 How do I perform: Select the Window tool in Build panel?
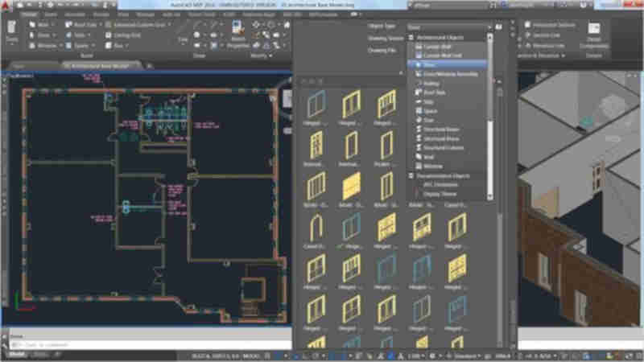[x=43, y=46]
